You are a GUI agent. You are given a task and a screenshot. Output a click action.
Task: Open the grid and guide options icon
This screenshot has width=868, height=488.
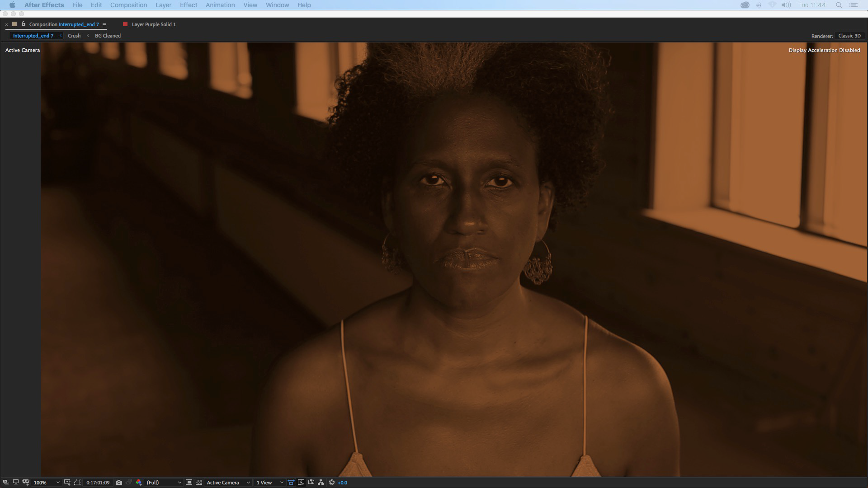point(67,483)
